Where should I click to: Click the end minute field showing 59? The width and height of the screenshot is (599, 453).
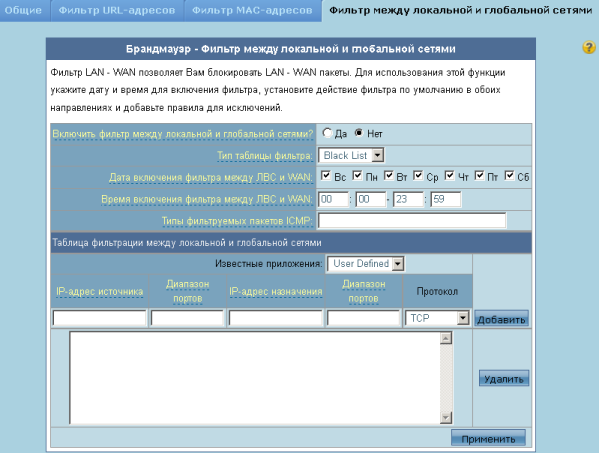pyautogui.click(x=446, y=199)
